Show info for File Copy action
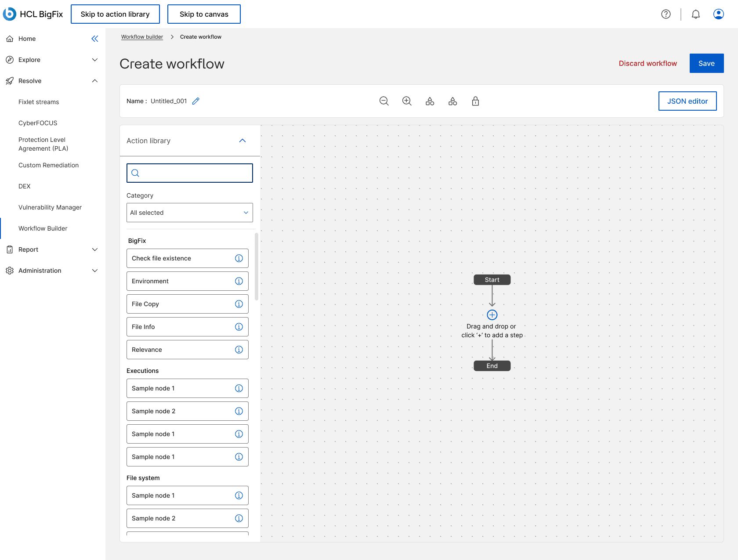The height and width of the screenshot is (560, 738). 239,304
